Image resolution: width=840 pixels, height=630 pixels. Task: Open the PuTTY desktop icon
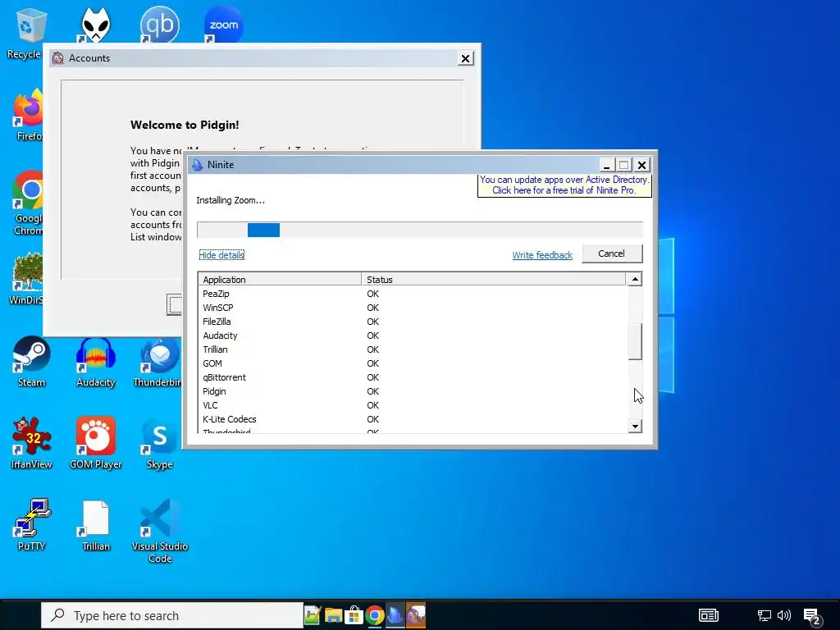(31, 525)
